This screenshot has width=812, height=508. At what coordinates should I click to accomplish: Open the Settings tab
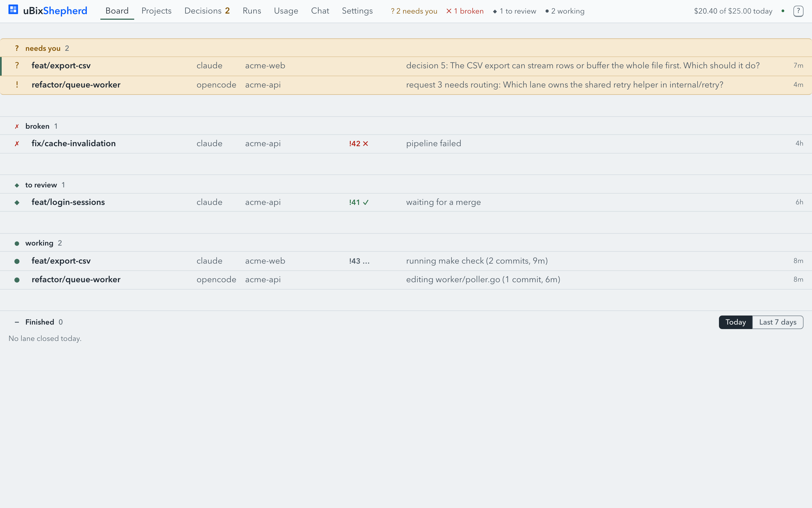tap(357, 11)
